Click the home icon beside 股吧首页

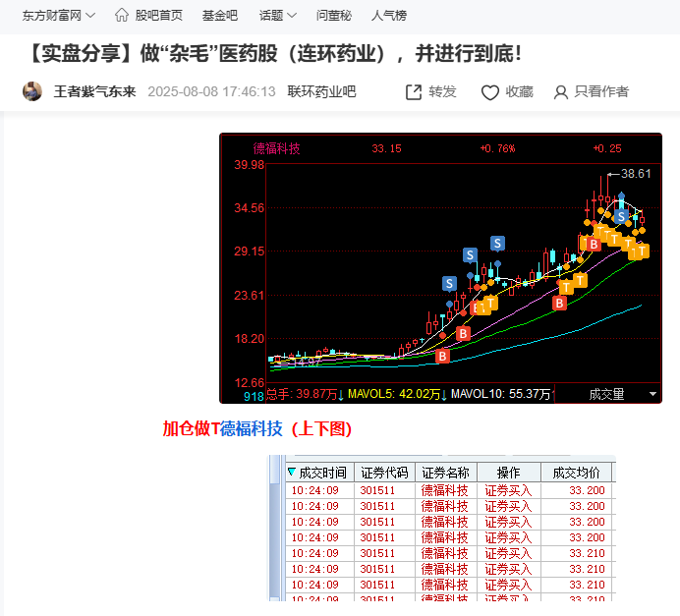point(122,15)
